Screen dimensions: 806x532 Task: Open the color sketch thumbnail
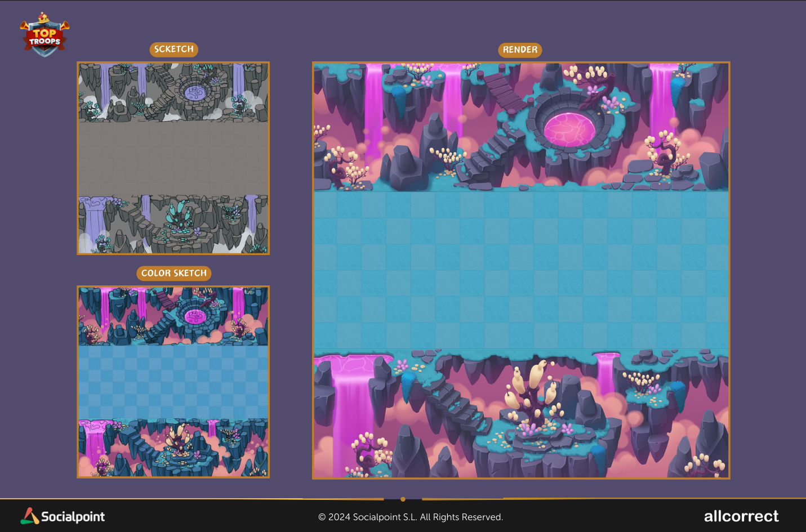[173, 382]
